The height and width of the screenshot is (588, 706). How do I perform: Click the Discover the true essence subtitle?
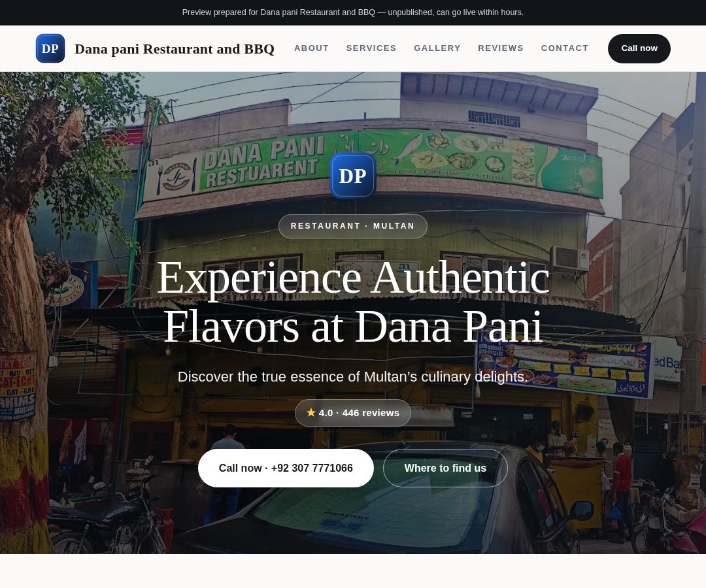[x=352, y=376]
